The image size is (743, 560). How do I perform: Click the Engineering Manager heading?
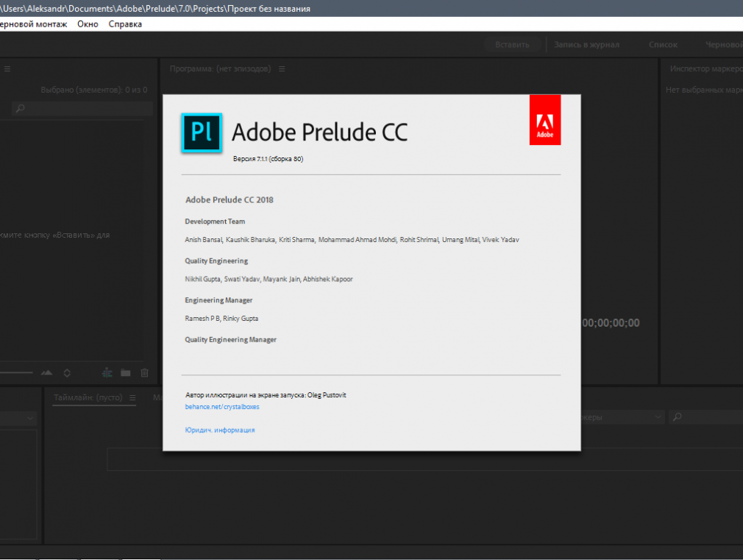click(x=219, y=300)
